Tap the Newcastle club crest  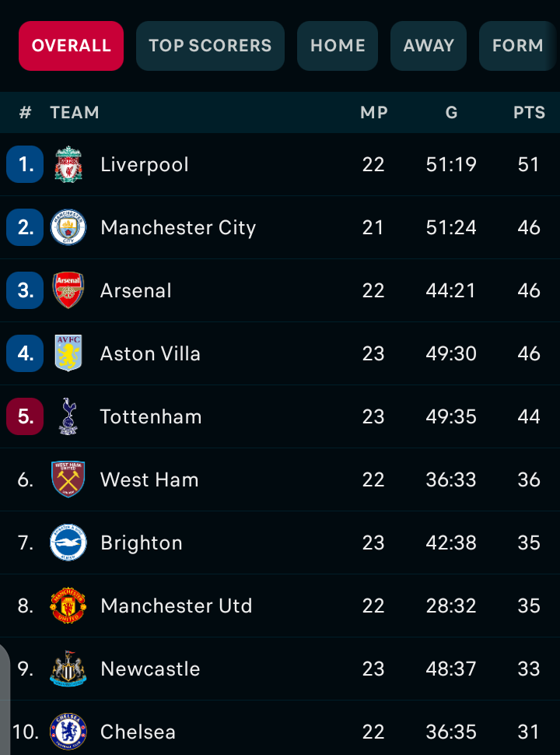coord(68,669)
